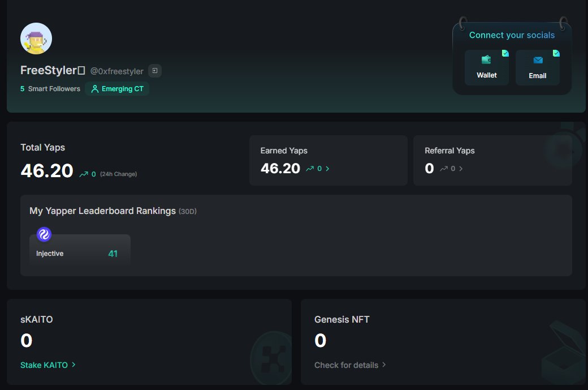The image size is (588, 390).
Task: Click the Earned Yaps trend arrow icon
Action: click(x=310, y=169)
